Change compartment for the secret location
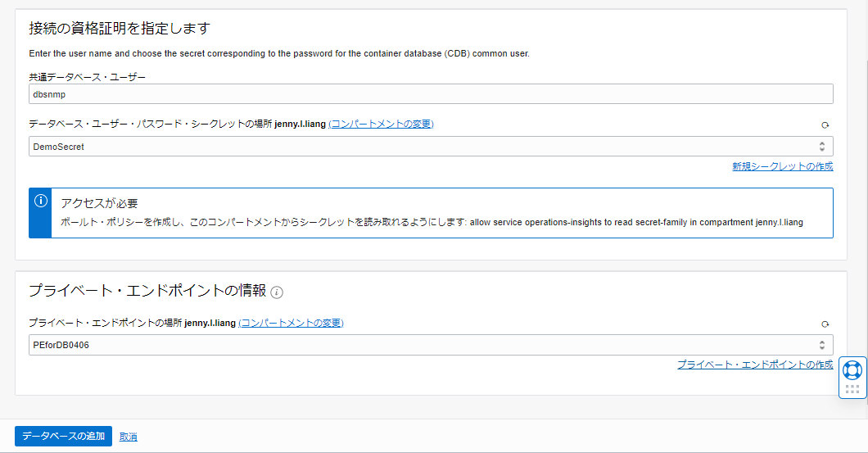 (x=381, y=124)
